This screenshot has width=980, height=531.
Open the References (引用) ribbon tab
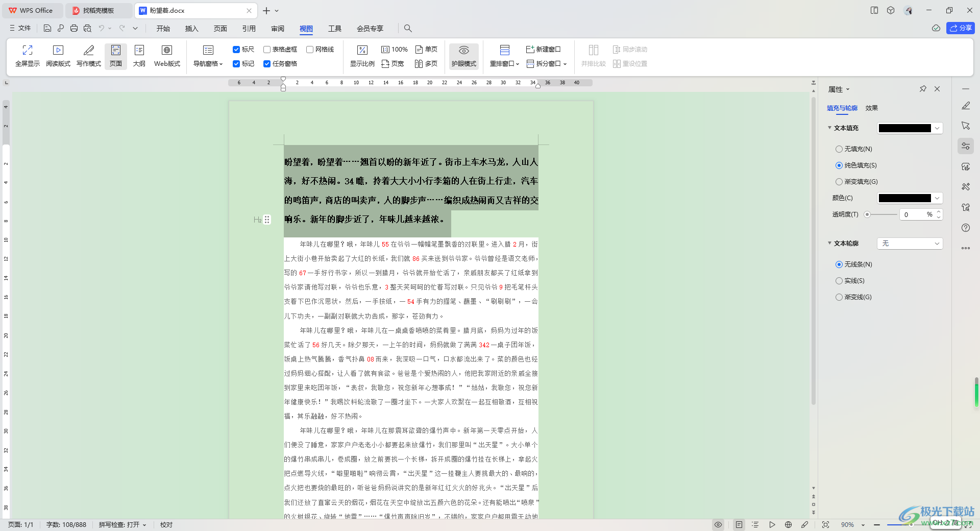click(249, 29)
